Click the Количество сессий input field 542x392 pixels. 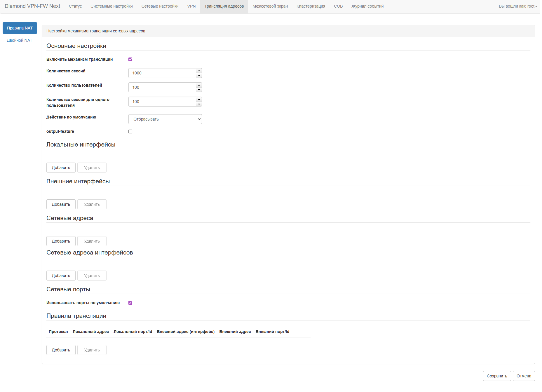(x=162, y=73)
